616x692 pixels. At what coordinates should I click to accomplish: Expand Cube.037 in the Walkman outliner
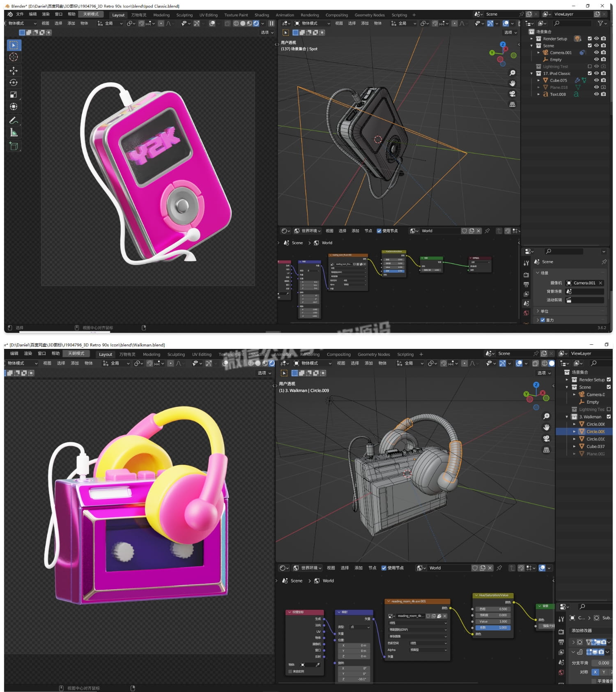click(574, 446)
